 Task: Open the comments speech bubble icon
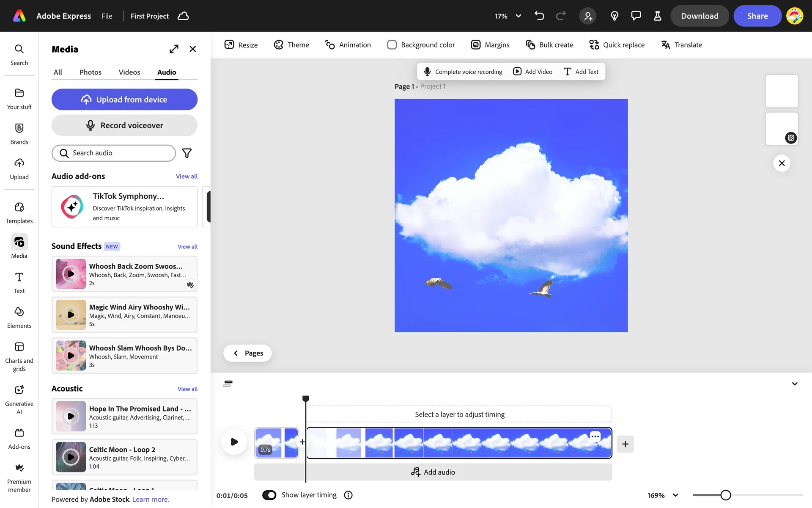coord(636,16)
